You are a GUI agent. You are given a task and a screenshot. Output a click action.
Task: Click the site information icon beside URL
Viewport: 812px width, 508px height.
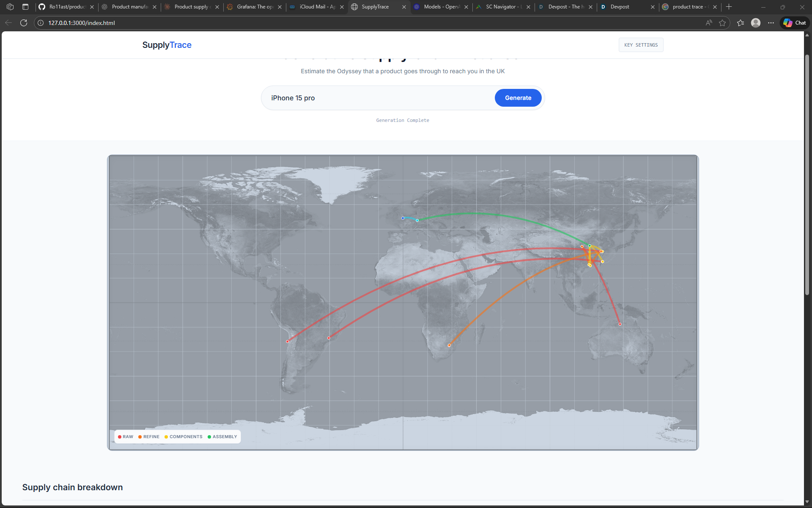pos(41,23)
